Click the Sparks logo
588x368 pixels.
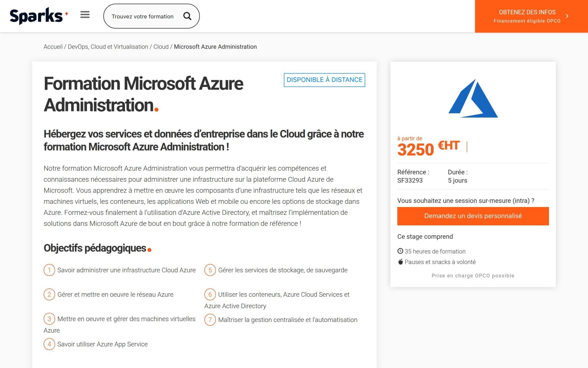39,16
